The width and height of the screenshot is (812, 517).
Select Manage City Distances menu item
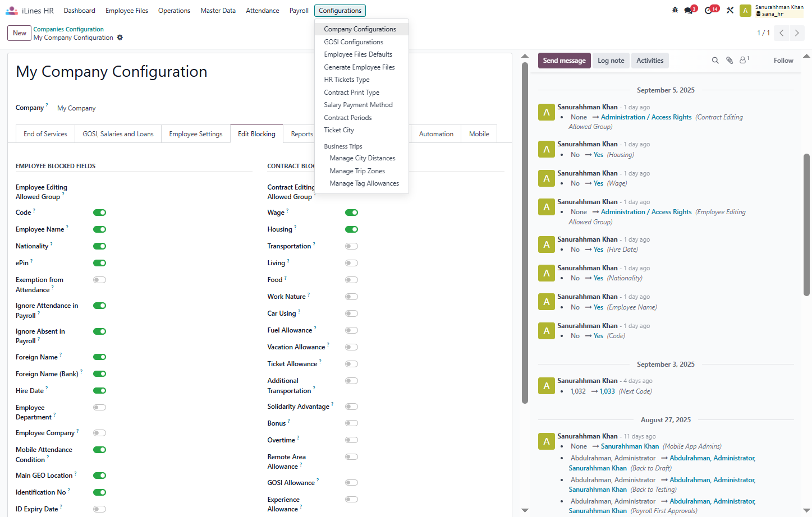361,158
